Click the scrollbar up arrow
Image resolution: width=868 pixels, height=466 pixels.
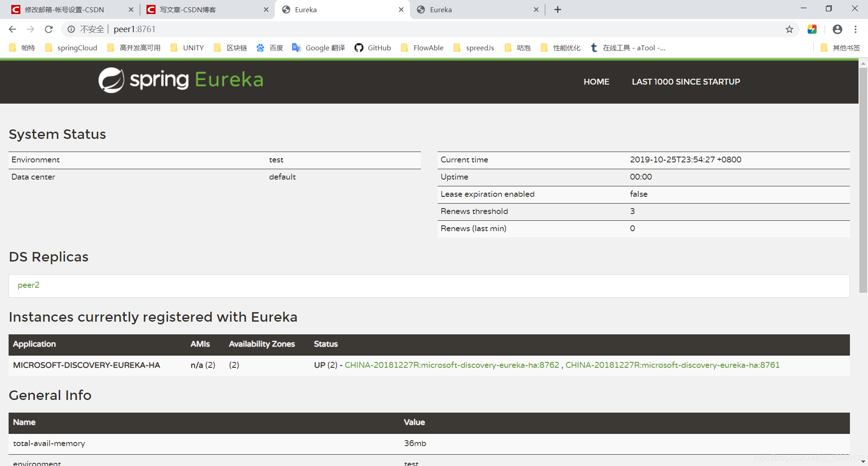pyautogui.click(x=863, y=64)
